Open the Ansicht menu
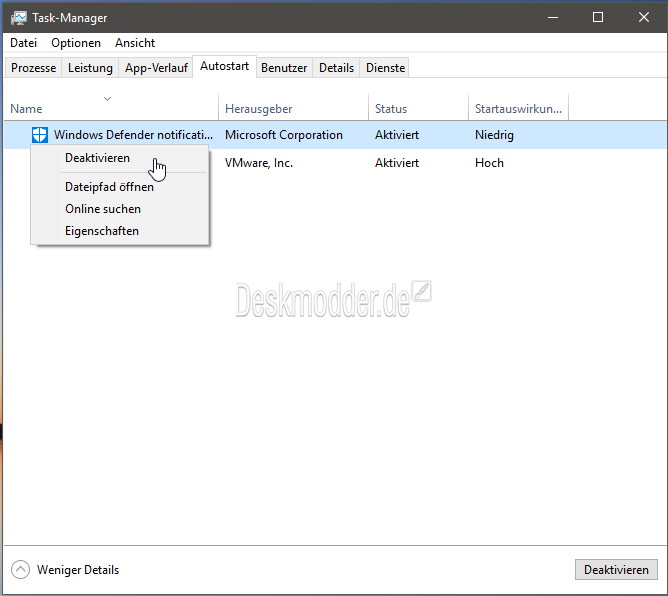The width and height of the screenshot is (668, 596). 135,43
